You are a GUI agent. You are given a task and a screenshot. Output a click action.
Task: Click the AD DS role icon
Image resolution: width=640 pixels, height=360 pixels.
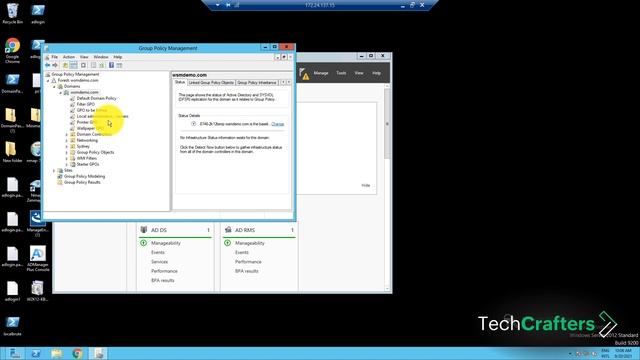pos(144,230)
